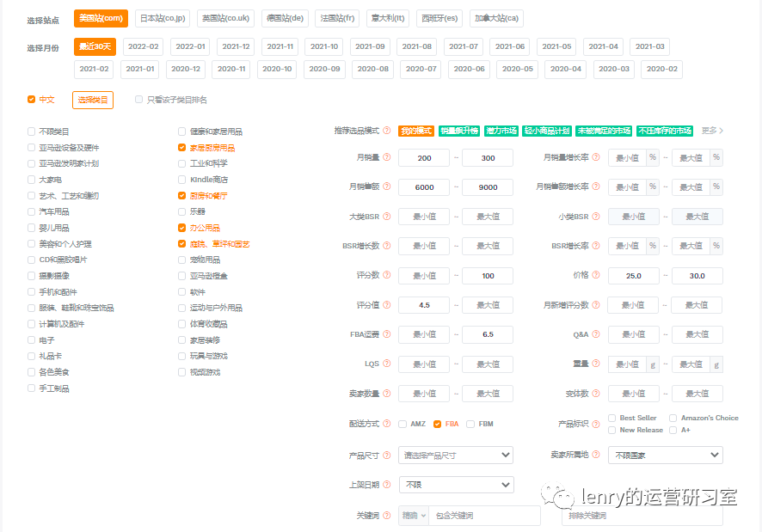Click help icon beside 推荐选品模式
Viewport: 762px width, 532px height.
[387, 131]
